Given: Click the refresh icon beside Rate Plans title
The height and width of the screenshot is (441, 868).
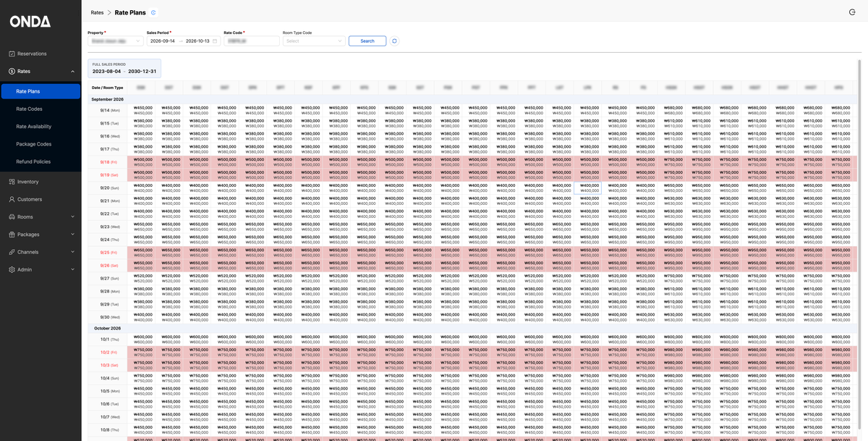Looking at the screenshot, I should pyautogui.click(x=153, y=12).
